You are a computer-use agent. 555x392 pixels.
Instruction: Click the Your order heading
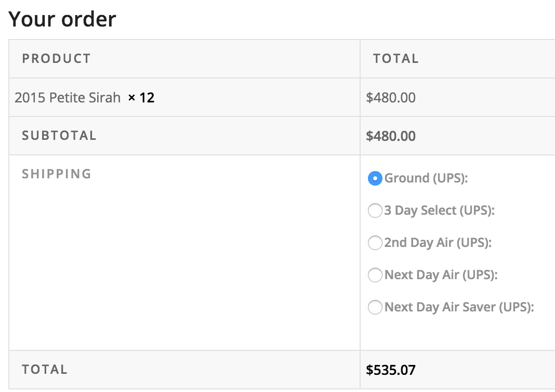pos(62,19)
